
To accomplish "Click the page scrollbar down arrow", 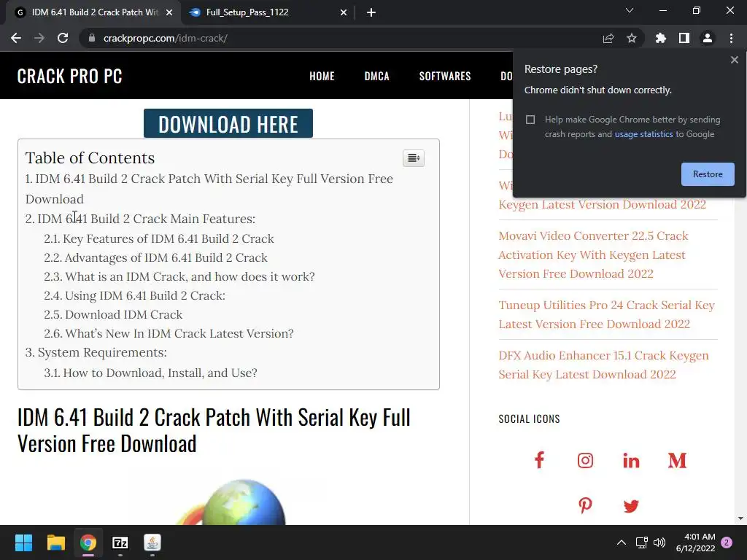I will pyautogui.click(x=740, y=518).
